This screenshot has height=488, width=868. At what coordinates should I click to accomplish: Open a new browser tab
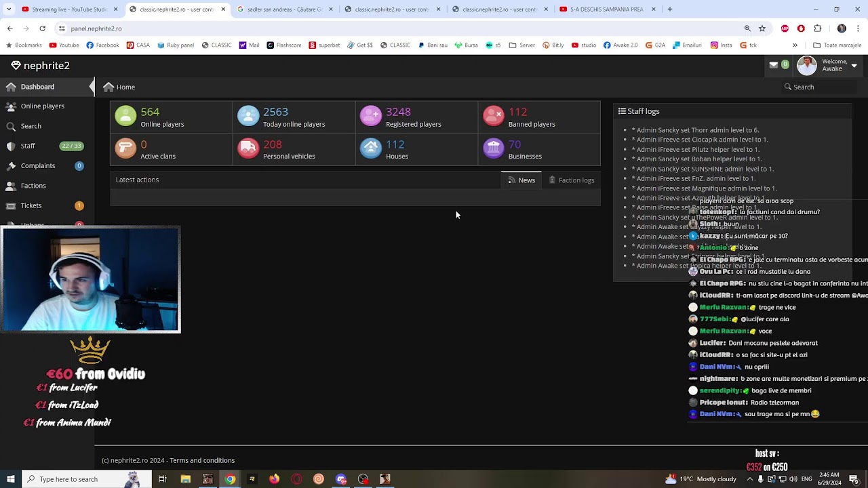coord(670,9)
